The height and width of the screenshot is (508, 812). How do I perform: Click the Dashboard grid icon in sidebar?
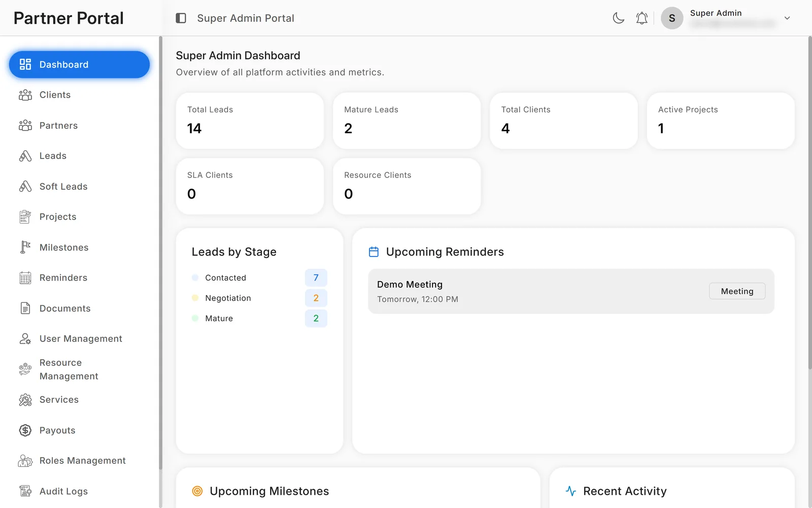[25, 65]
